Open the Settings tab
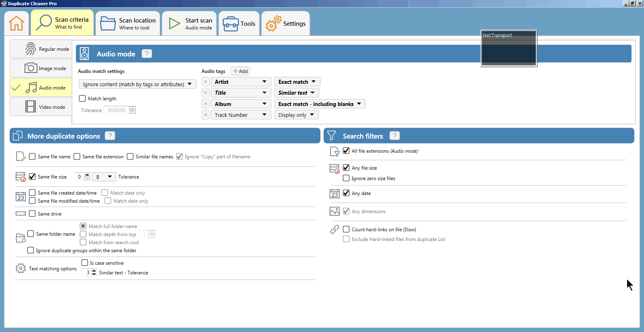Viewport: 644px width, 332px height. pyautogui.click(x=285, y=23)
